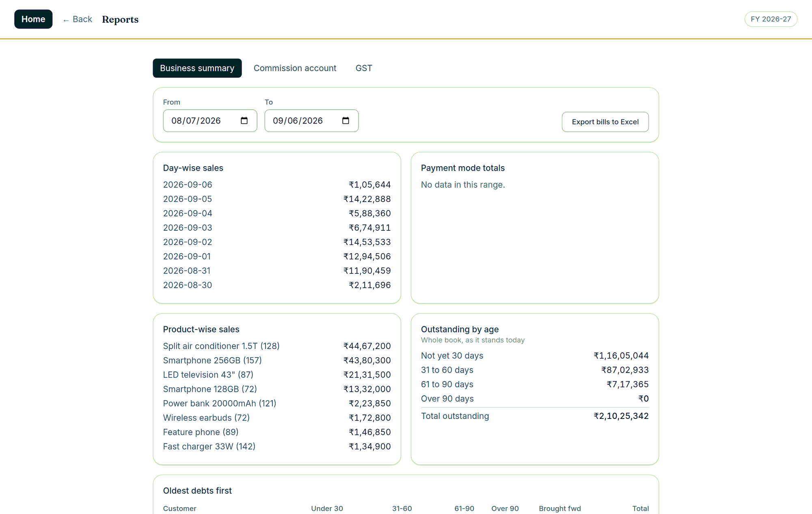Image resolution: width=812 pixels, height=514 pixels.
Task: Switch to the GST tab
Action: tap(364, 68)
